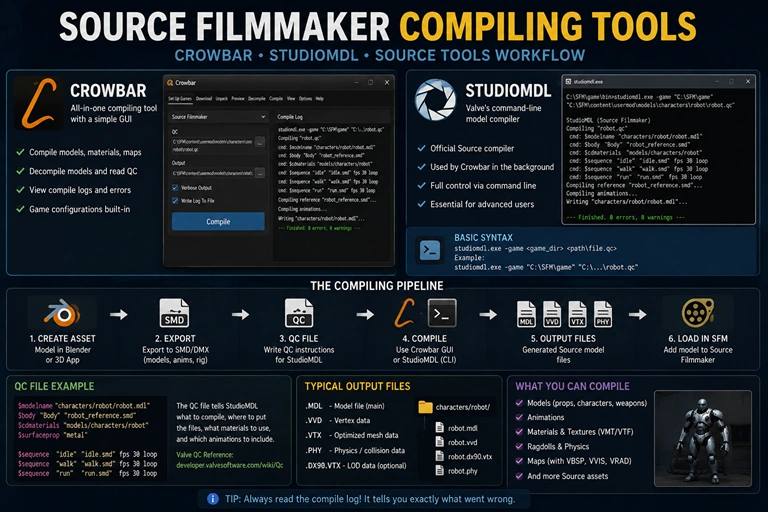Click the SMD file icon in the pipeline

(x=174, y=314)
